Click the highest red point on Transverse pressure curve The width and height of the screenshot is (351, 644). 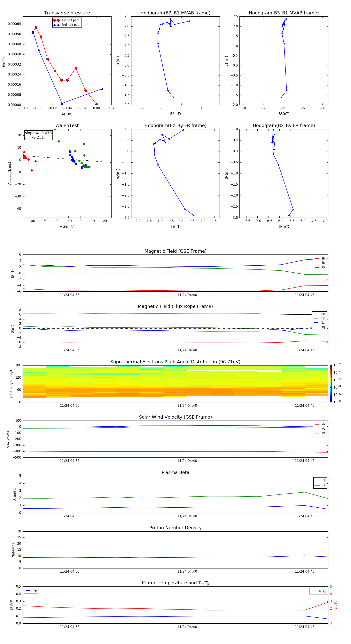pyautogui.click(x=36, y=28)
